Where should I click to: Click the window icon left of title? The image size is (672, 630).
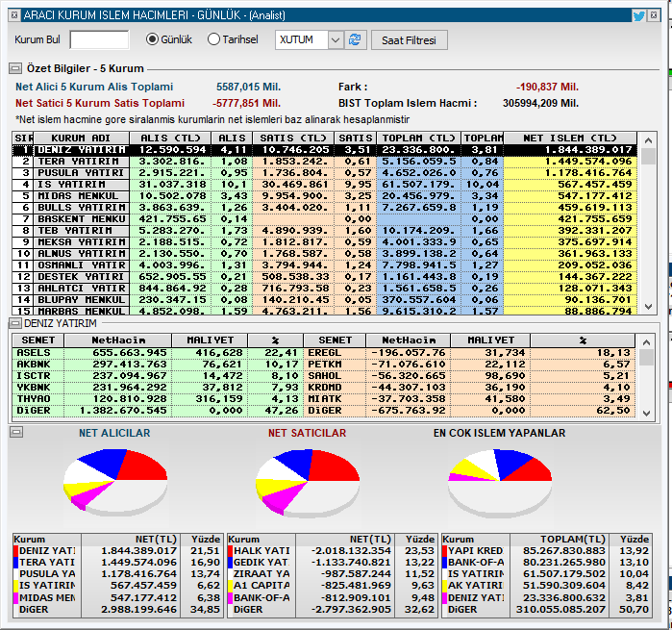[x=14, y=15]
